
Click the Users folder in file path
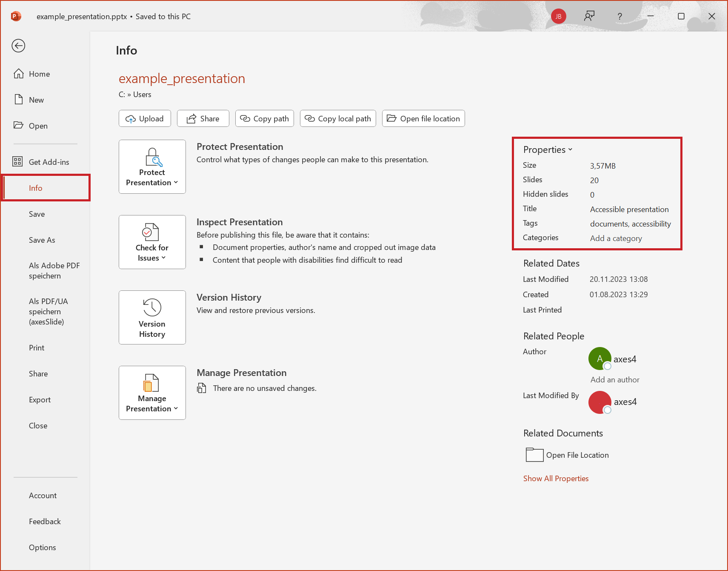point(142,95)
